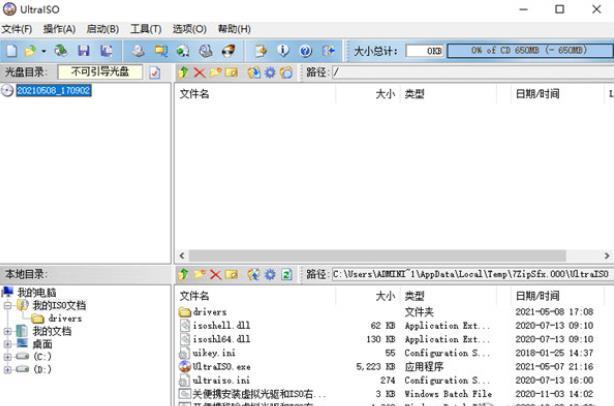Screen dimensions: 614x406
Task: Click left arrow of horizontal scrollbar
Action: [x=182, y=256]
